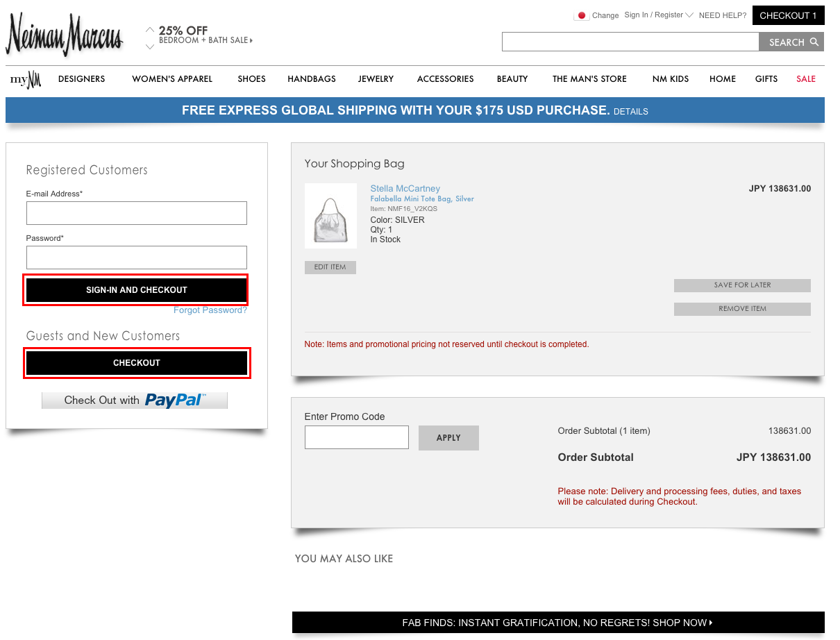The width and height of the screenshot is (840, 640).
Task: Open the silver tote bag thumbnail
Action: tap(330, 216)
